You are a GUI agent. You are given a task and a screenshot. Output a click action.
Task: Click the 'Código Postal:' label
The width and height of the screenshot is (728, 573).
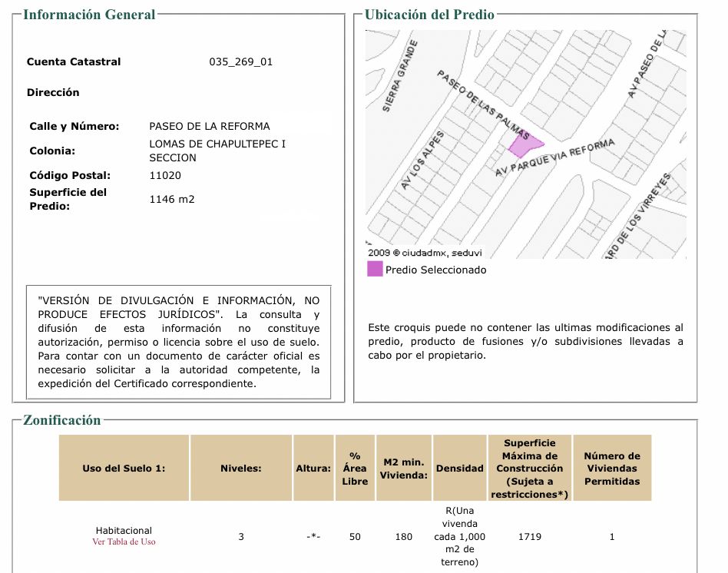point(70,176)
